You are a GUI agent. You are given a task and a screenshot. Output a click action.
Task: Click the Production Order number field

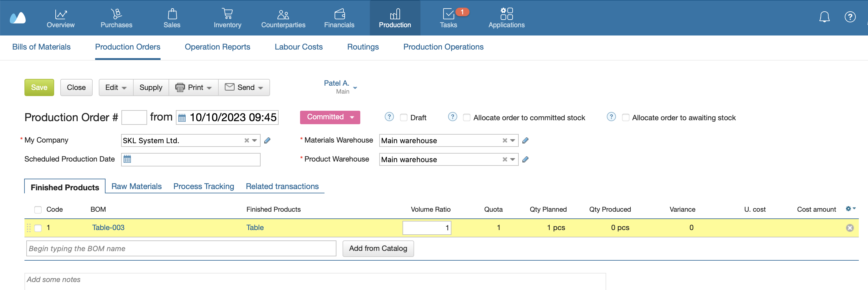point(134,117)
